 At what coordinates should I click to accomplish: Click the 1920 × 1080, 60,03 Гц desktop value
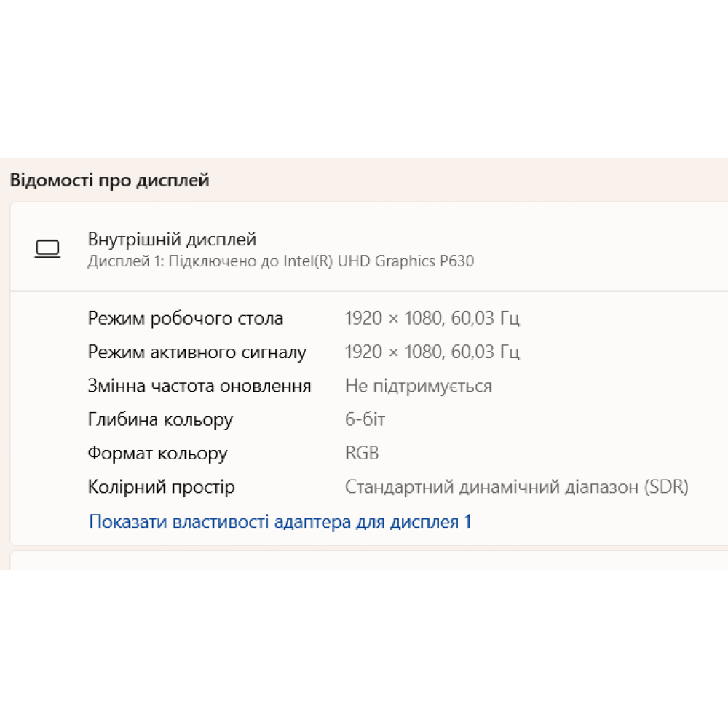(432, 317)
